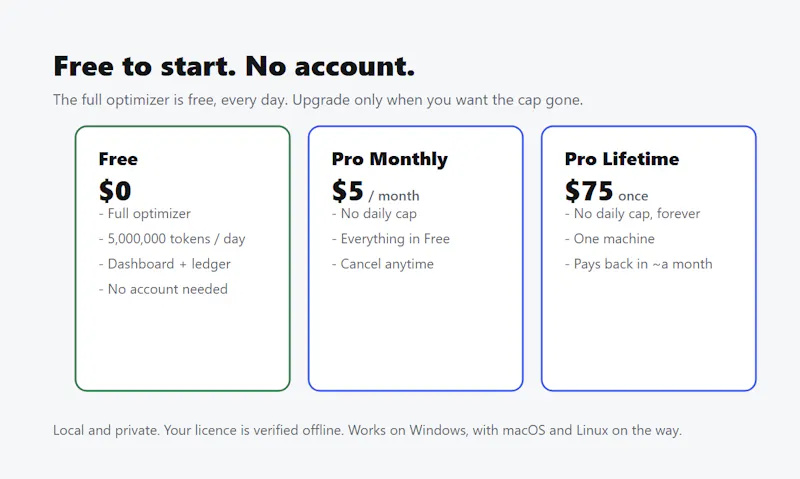Click the Free plan title
This screenshot has height=479, width=800.
[118, 159]
